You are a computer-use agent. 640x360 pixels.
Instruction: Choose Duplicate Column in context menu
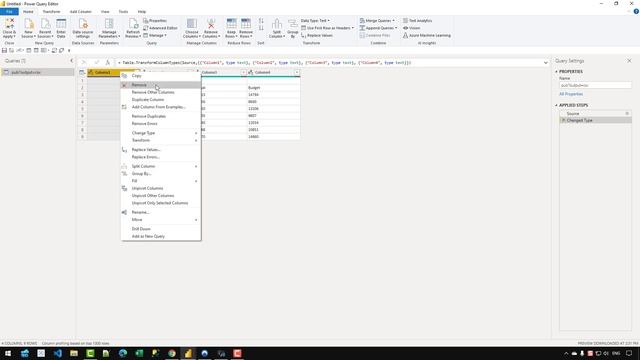[161, 100]
